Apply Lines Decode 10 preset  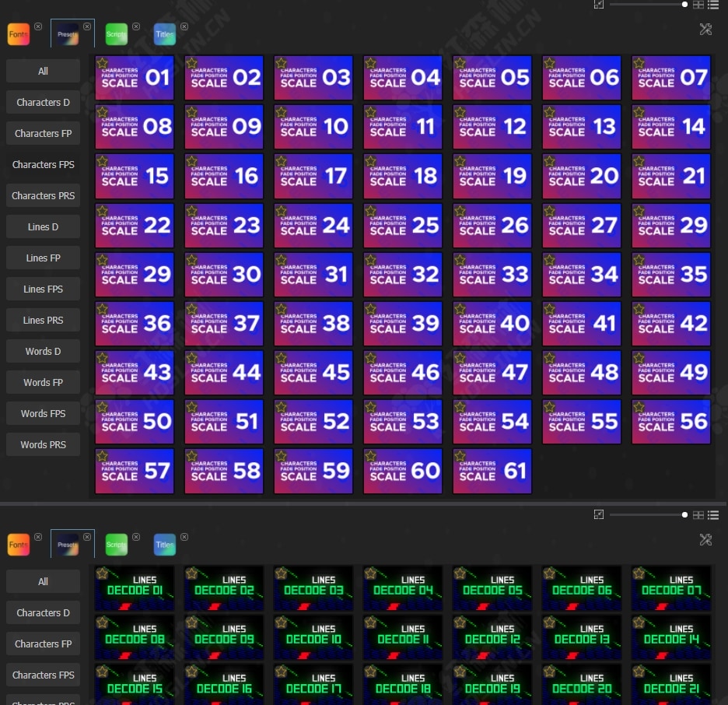pyautogui.click(x=313, y=637)
